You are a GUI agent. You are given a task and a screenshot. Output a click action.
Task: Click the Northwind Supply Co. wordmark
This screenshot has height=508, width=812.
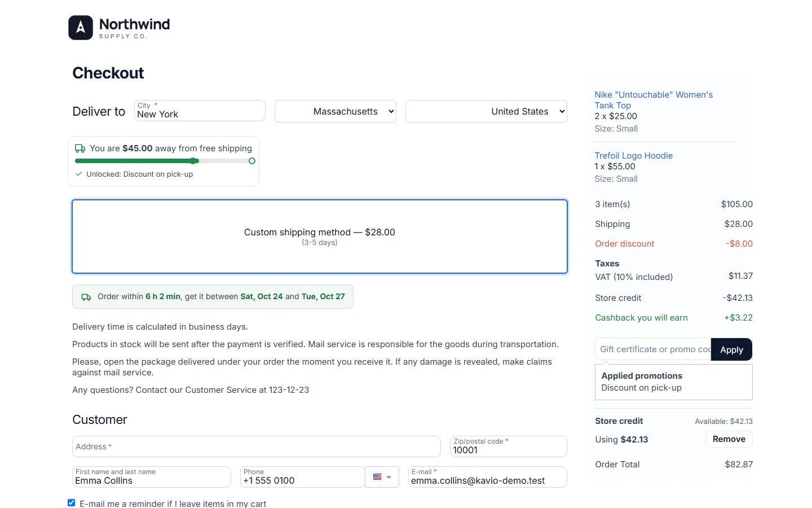[x=134, y=28]
